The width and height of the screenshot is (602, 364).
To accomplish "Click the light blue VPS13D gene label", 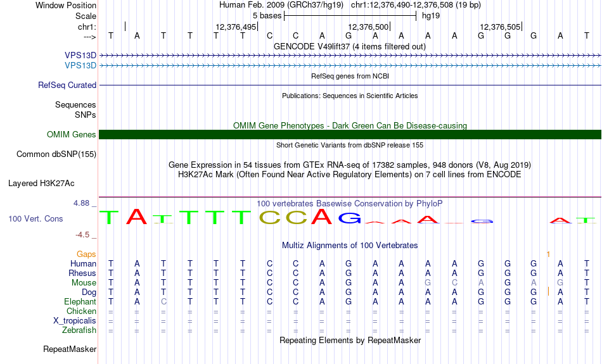I will [x=80, y=66].
